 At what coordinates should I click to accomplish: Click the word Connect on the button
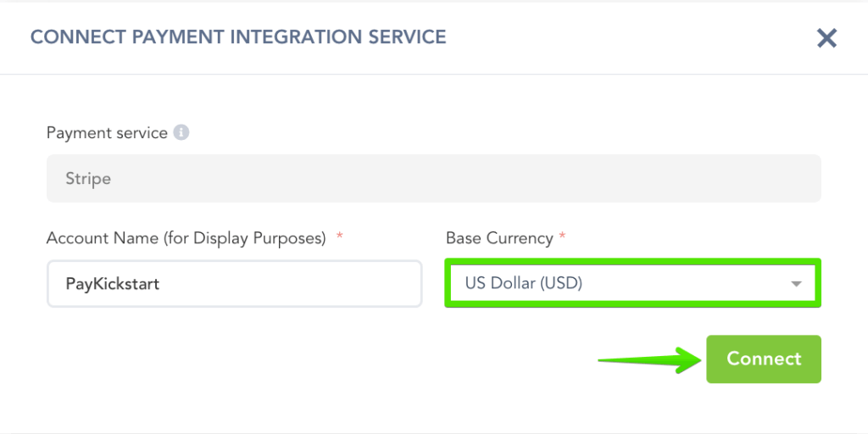tap(764, 359)
